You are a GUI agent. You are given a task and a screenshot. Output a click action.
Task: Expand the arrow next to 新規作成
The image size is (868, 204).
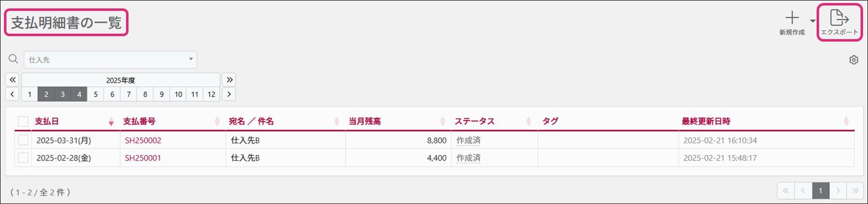813,21
